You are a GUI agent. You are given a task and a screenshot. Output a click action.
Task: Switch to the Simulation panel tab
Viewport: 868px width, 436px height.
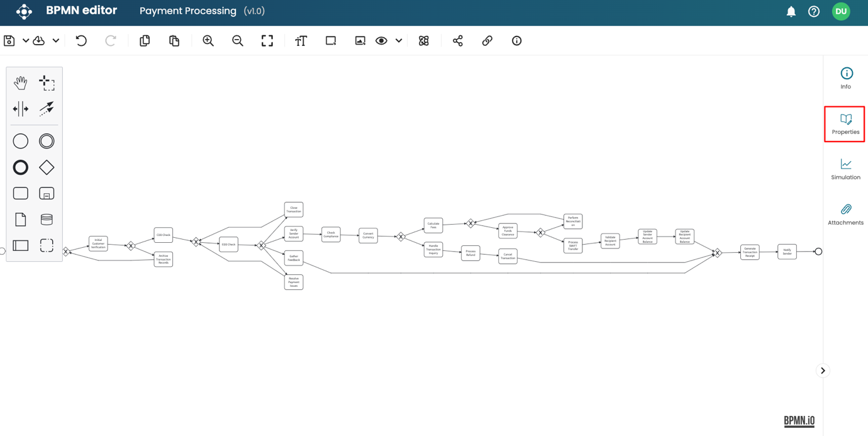click(x=845, y=169)
